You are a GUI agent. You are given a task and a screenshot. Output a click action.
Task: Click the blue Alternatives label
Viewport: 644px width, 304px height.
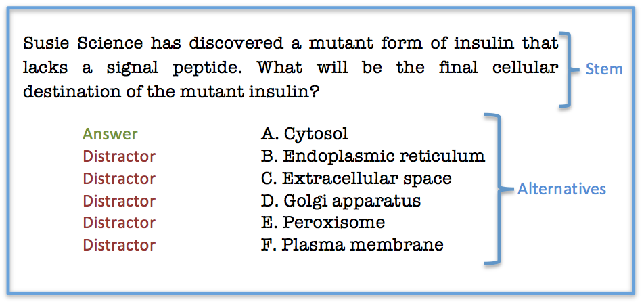tap(561, 189)
